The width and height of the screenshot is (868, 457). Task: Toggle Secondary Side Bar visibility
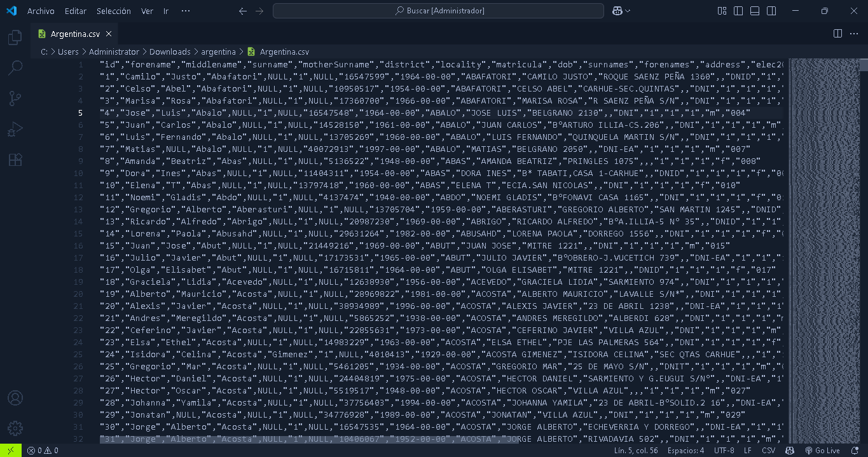pyautogui.click(x=771, y=11)
